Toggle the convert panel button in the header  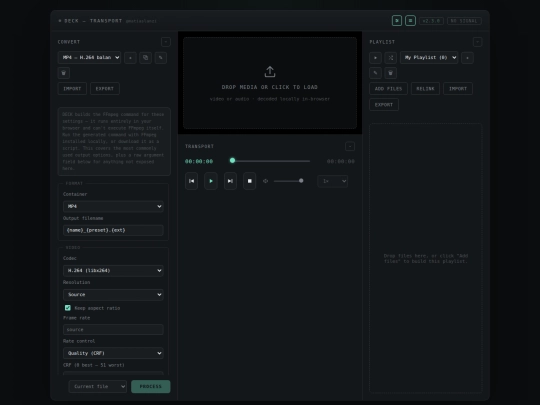[x=397, y=21]
